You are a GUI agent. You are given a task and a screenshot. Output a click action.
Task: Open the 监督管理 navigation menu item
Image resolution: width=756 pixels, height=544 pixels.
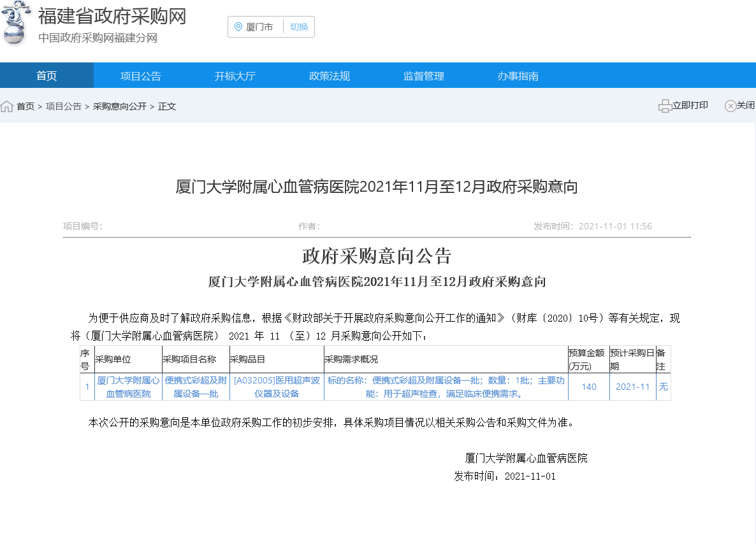pyautogui.click(x=423, y=75)
